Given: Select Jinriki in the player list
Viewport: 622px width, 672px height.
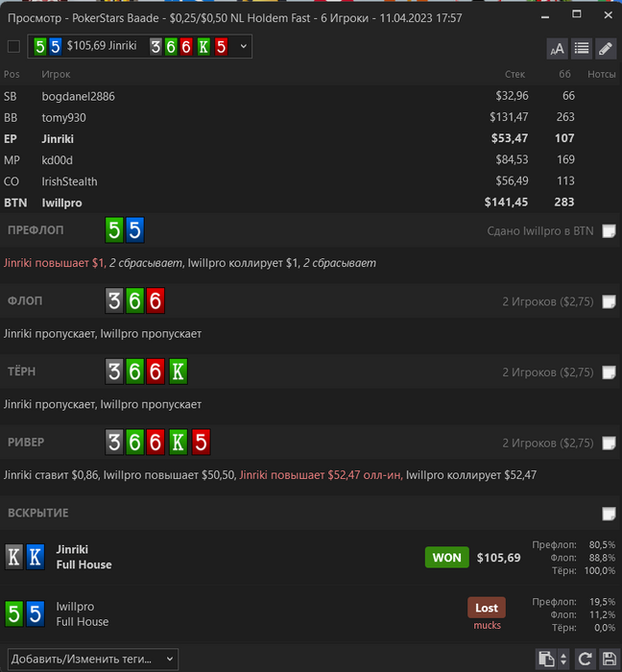Looking at the screenshot, I should [x=311, y=138].
